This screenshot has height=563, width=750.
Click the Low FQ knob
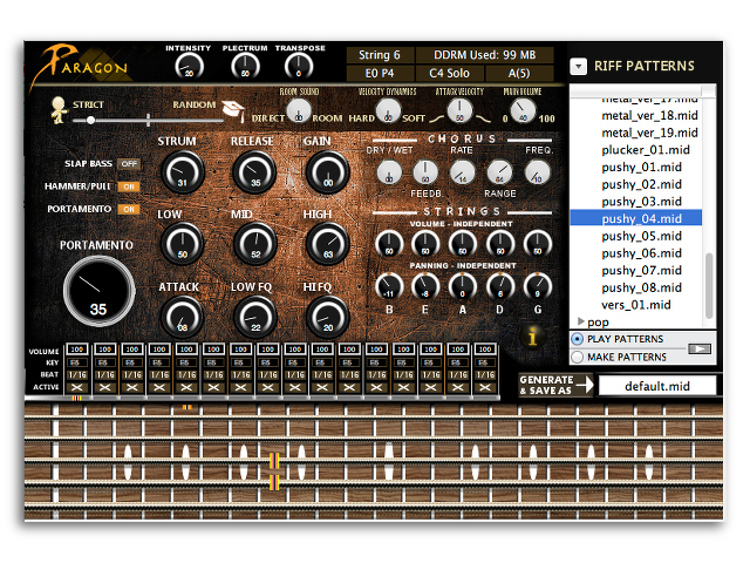(x=255, y=317)
